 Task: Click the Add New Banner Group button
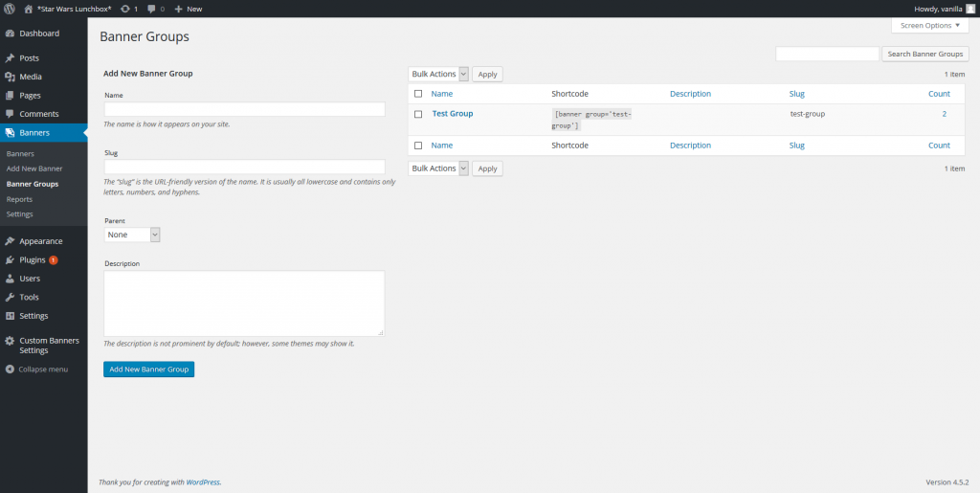click(148, 369)
